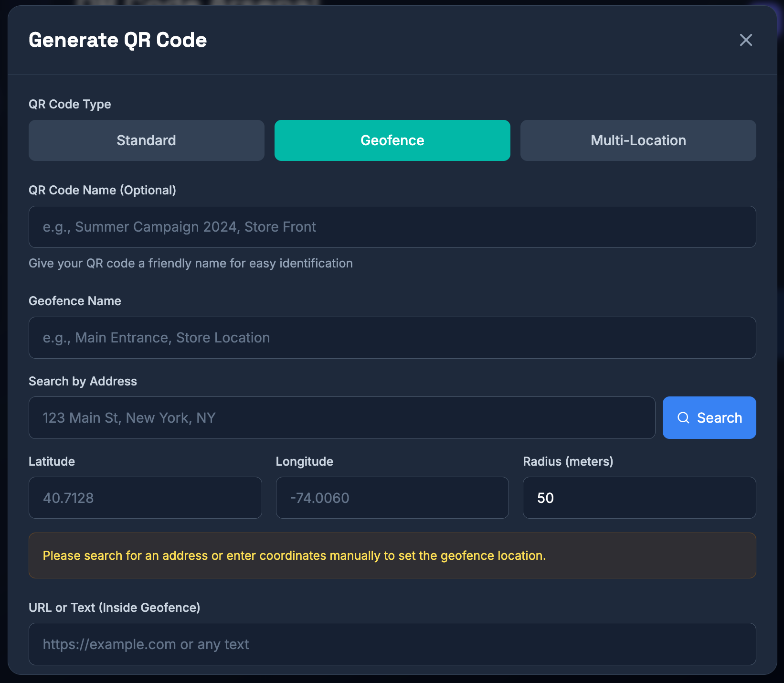
Task: Click the "QR Code Name (Optional)" label
Action: [102, 190]
